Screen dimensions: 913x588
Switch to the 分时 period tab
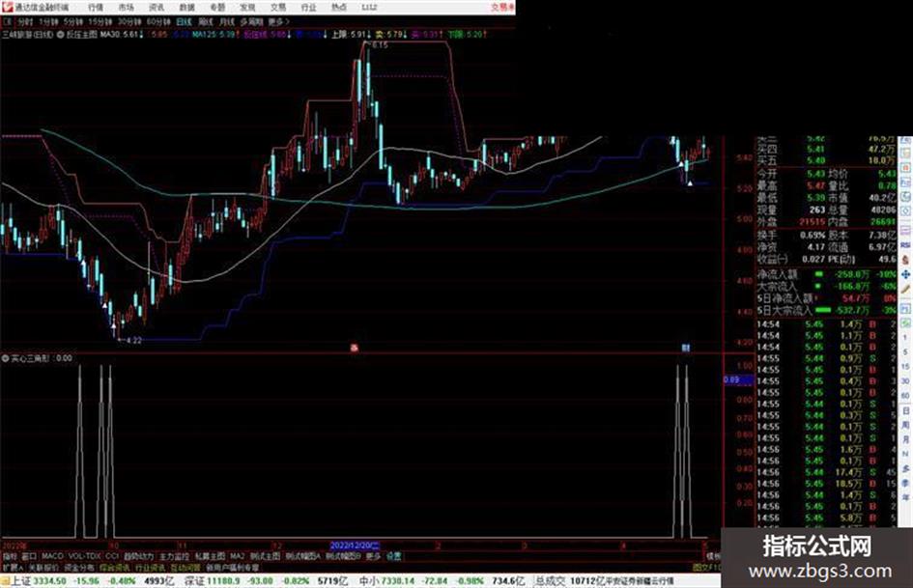[25, 21]
